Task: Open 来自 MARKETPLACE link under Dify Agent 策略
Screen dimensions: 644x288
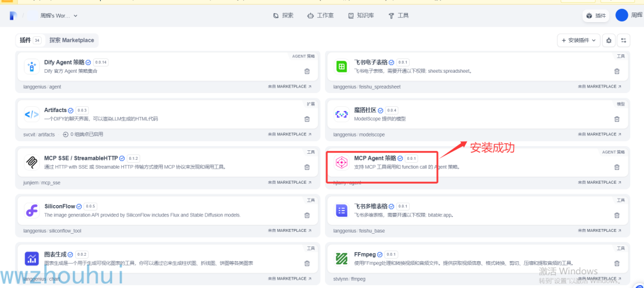Action: click(290, 86)
